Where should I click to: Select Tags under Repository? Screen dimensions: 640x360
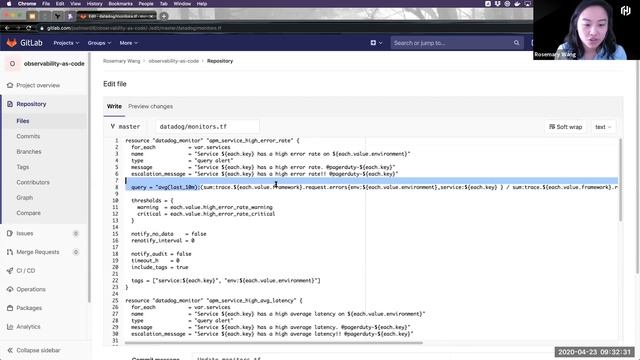pos(22,167)
